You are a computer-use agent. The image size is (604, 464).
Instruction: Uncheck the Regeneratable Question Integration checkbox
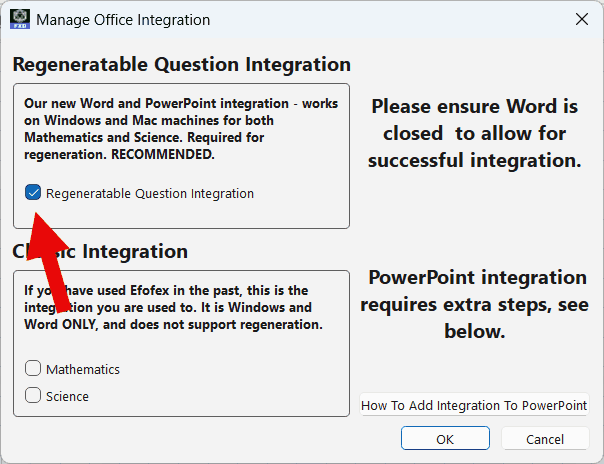33,193
